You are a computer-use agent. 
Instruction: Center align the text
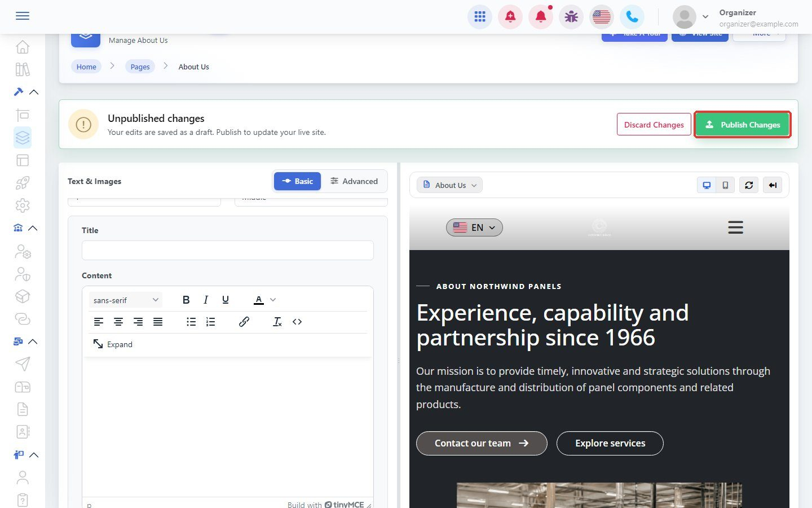click(118, 322)
